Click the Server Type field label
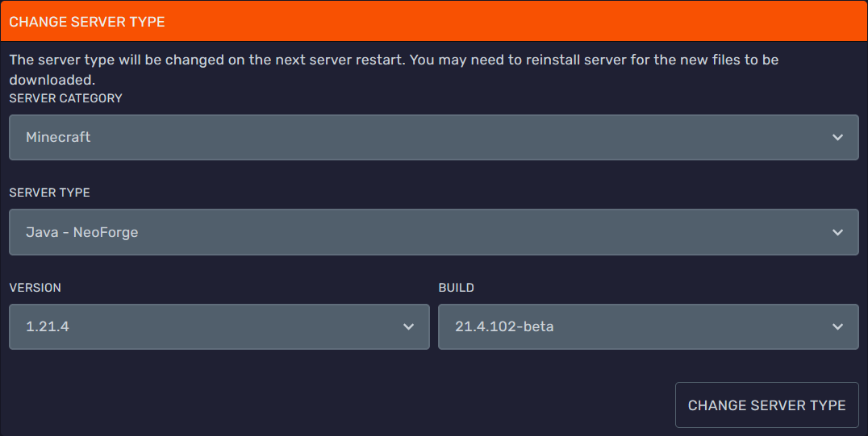This screenshot has width=868, height=436. 50,193
